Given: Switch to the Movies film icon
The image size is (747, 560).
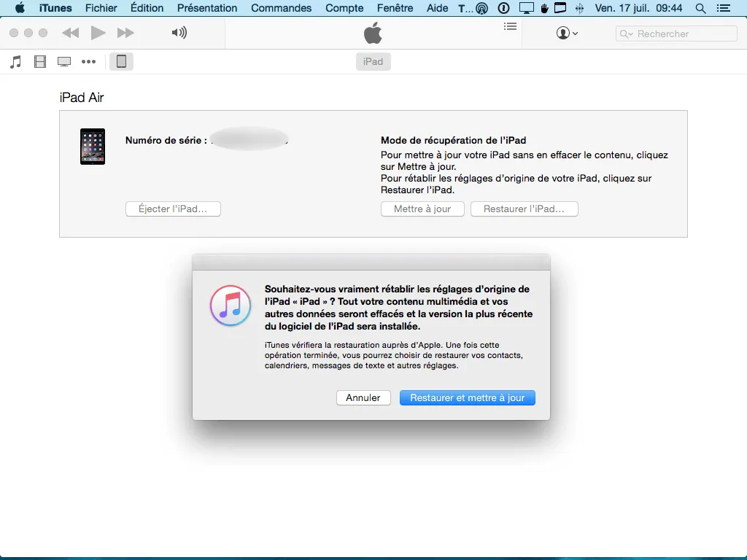Looking at the screenshot, I should [40, 62].
